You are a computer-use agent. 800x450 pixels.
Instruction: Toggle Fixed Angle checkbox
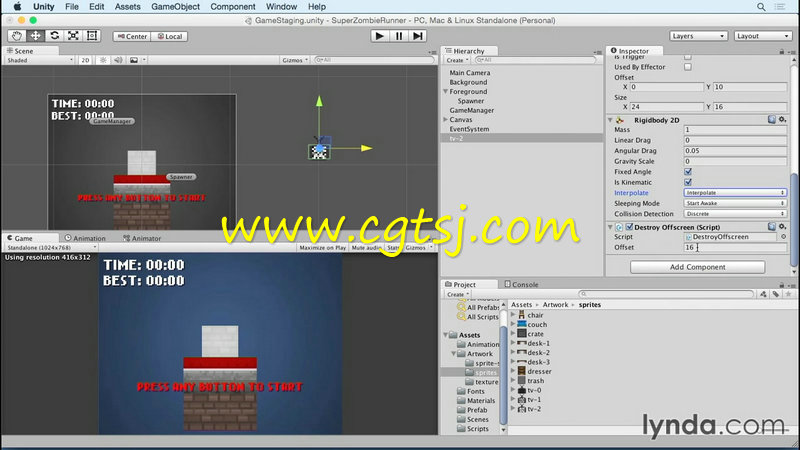(x=688, y=171)
